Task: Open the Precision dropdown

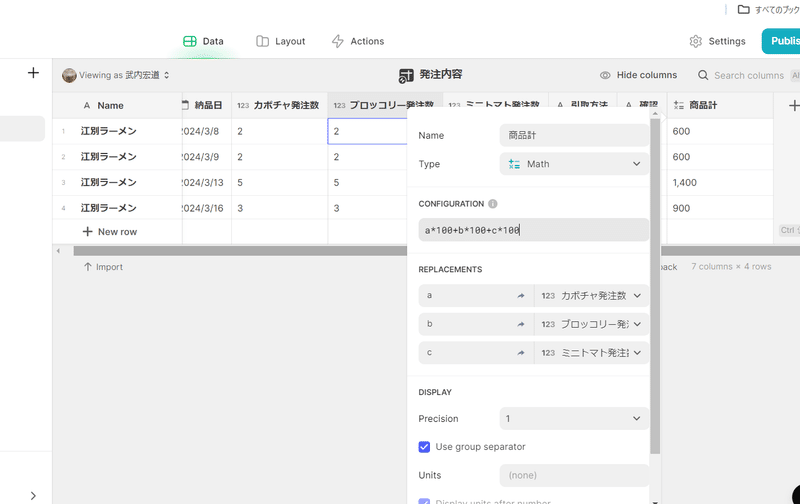Action: (574, 419)
